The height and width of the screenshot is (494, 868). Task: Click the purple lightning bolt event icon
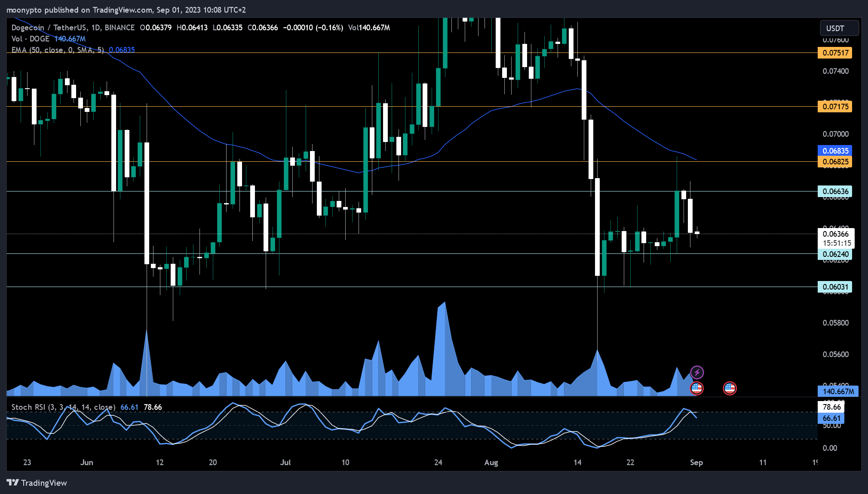(x=697, y=372)
